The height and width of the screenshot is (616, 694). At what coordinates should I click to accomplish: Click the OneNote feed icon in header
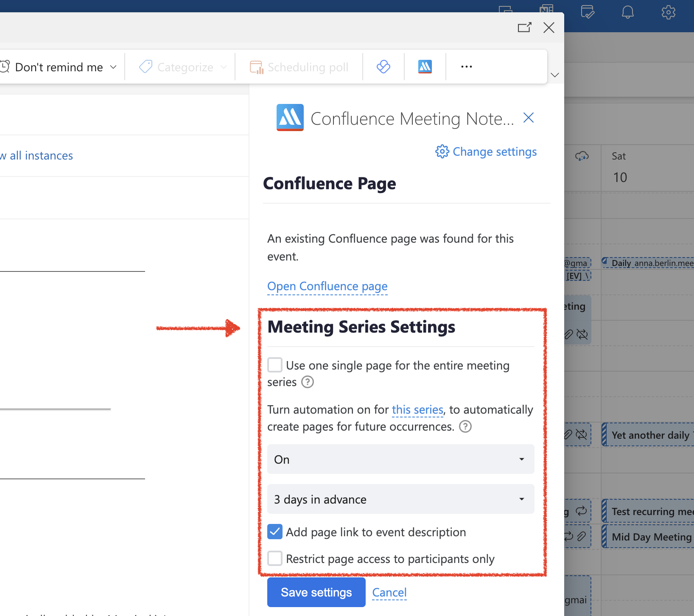(x=546, y=8)
